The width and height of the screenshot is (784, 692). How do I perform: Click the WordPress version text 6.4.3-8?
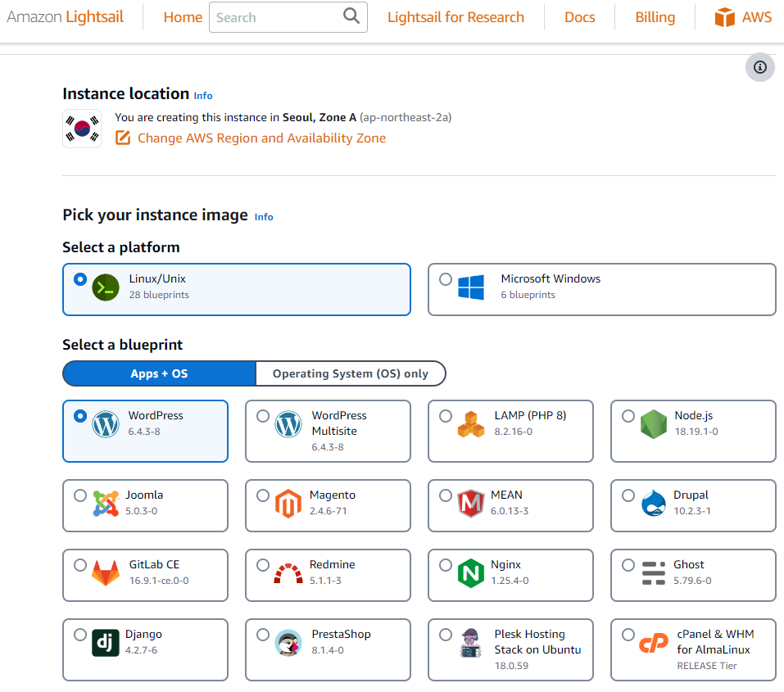pyautogui.click(x=144, y=432)
